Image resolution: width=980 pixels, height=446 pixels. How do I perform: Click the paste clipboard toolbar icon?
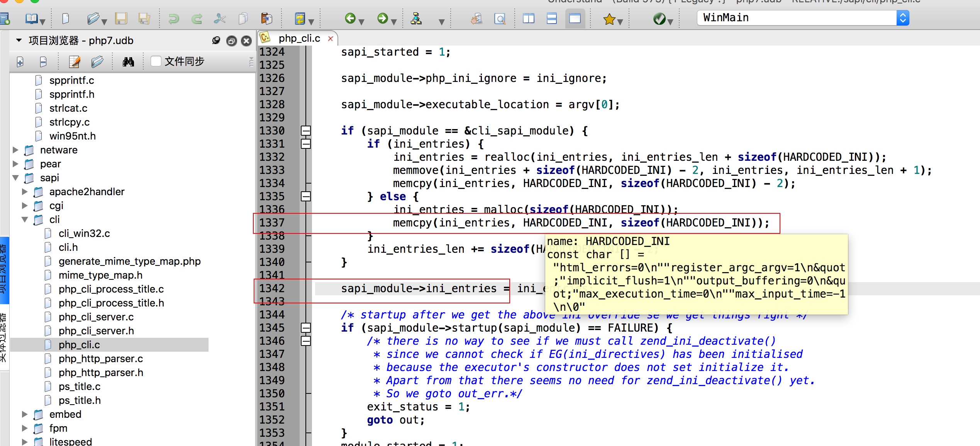[x=266, y=18]
